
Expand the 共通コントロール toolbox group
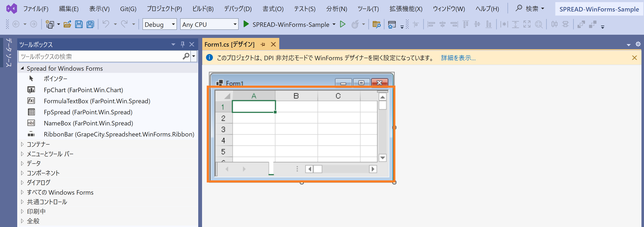pyautogui.click(x=22, y=202)
